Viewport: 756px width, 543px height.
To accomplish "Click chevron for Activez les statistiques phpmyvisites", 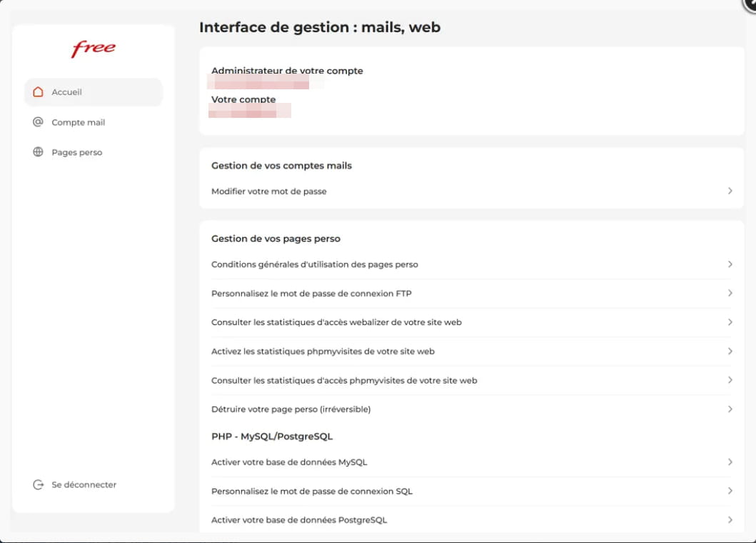I will click(730, 351).
